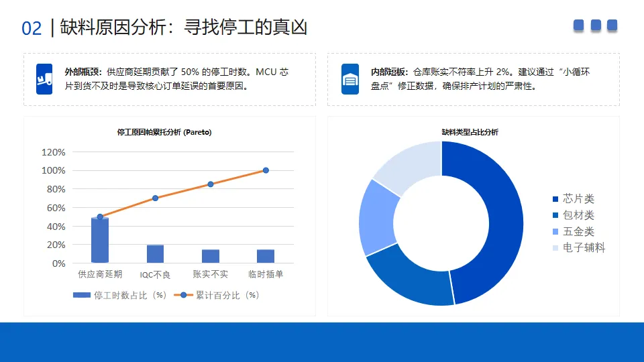Click the 包材类 legend label
This screenshot has width=644, height=362.
click(578, 215)
